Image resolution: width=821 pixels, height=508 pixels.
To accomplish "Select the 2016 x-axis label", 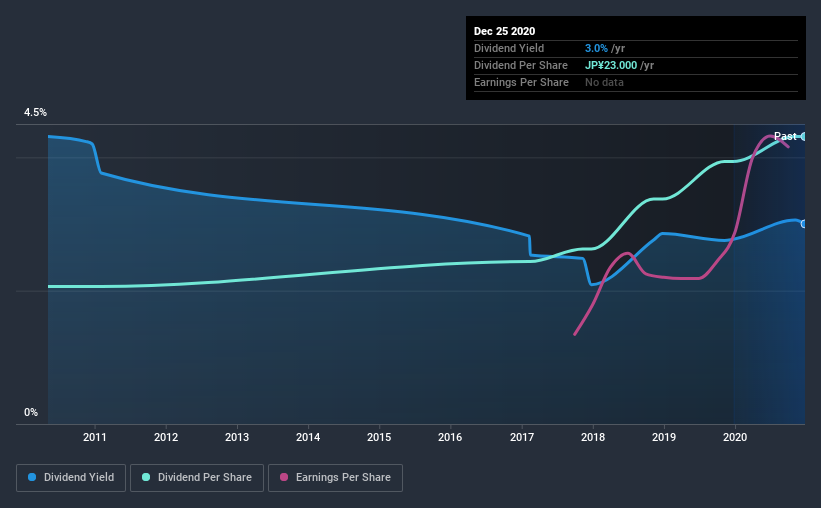I will (450, 437).
